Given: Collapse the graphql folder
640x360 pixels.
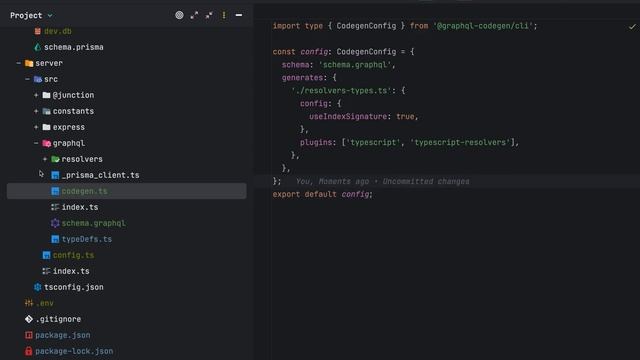Looking at the screenshot, I should pyautogui.click(x=36, y=143).
